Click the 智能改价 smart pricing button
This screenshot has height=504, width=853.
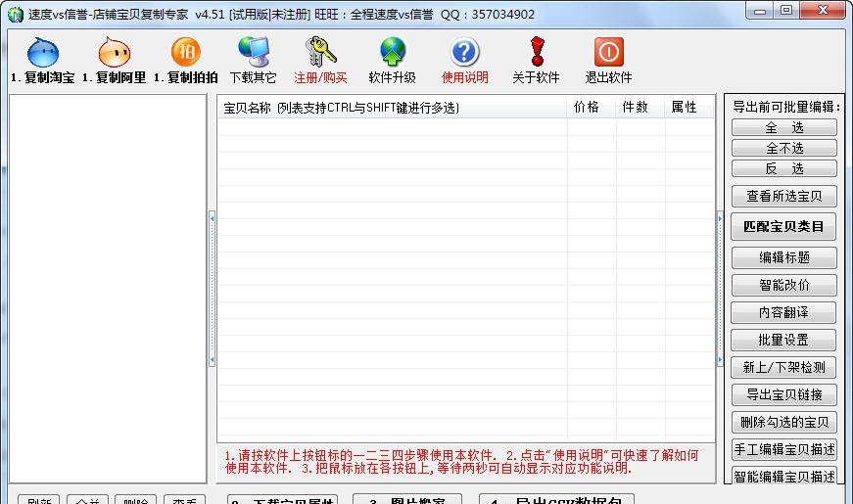point(783,285)
